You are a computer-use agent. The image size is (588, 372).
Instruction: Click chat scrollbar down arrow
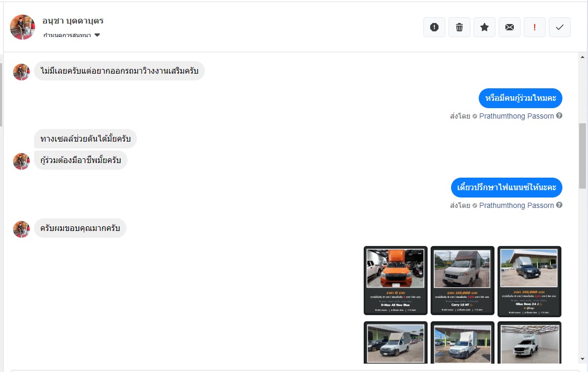(582, 359)
